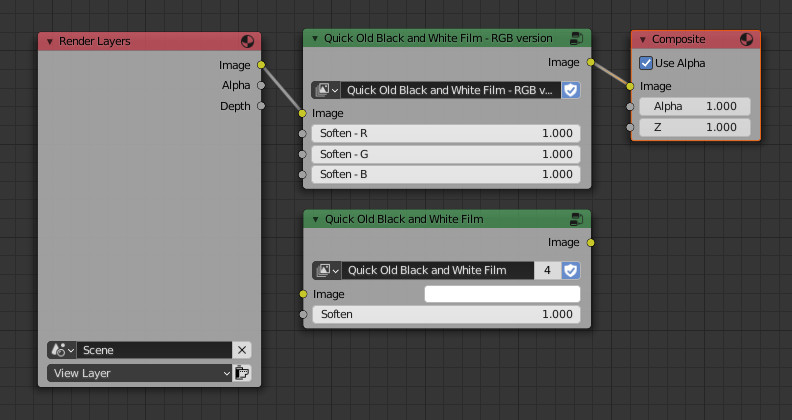Click user count 4 on film node
This screenshot has height=420, width=792.
(548, 270)
